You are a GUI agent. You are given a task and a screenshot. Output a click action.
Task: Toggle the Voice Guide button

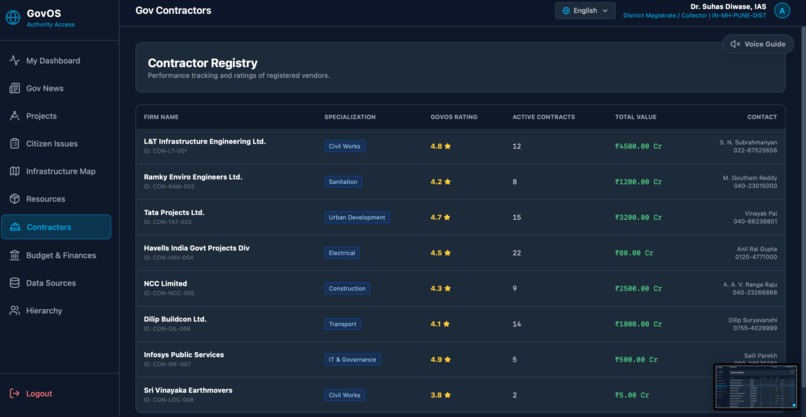coord(758,44)
